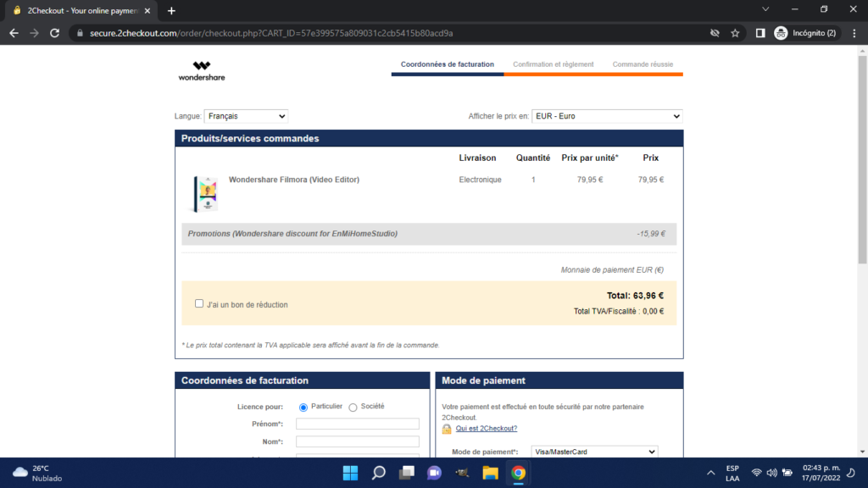Open taskbar Search
The image size is (868, 488).
379,473
